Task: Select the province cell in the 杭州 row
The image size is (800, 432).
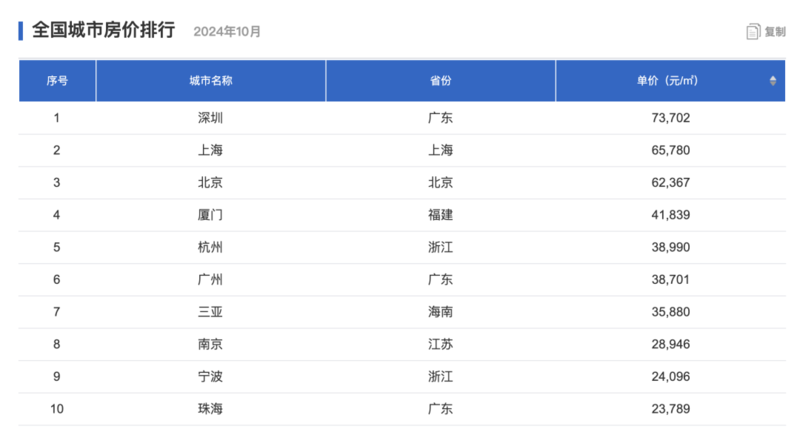Action: 440,247
